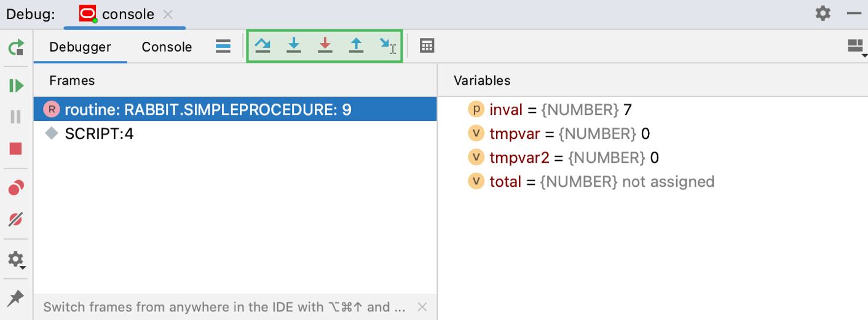Open Debug tool window options gear
This screenshot has width=868, height=320.
pos(823,14)
